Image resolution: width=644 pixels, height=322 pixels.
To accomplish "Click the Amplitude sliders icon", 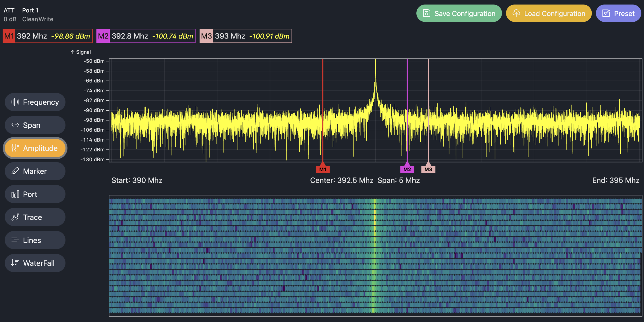I will [15, 148].
